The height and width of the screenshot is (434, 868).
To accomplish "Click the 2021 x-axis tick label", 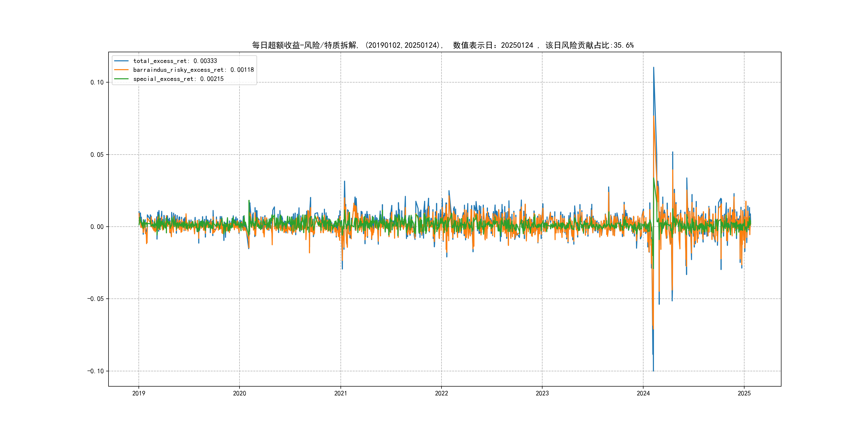I will tap(340, 393).
